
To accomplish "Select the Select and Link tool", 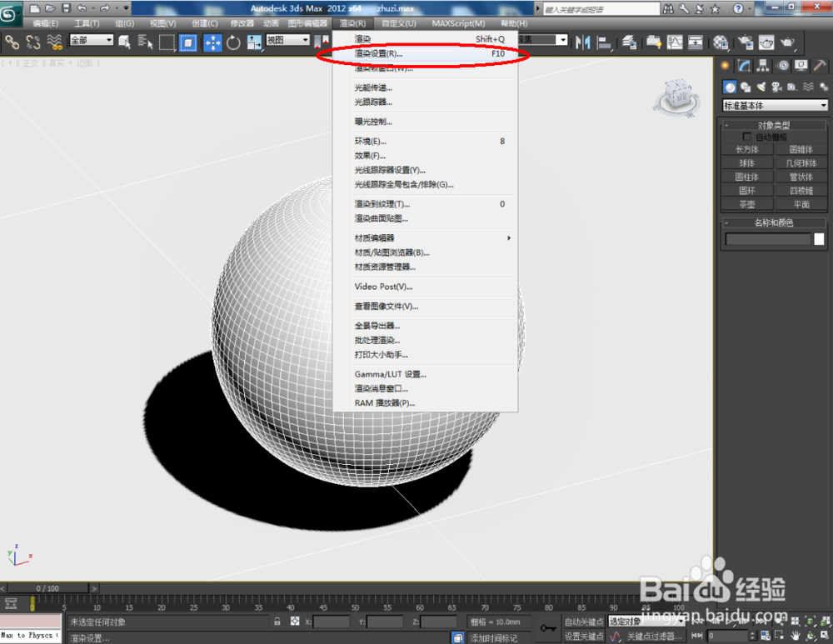I will tap(12, 42).
